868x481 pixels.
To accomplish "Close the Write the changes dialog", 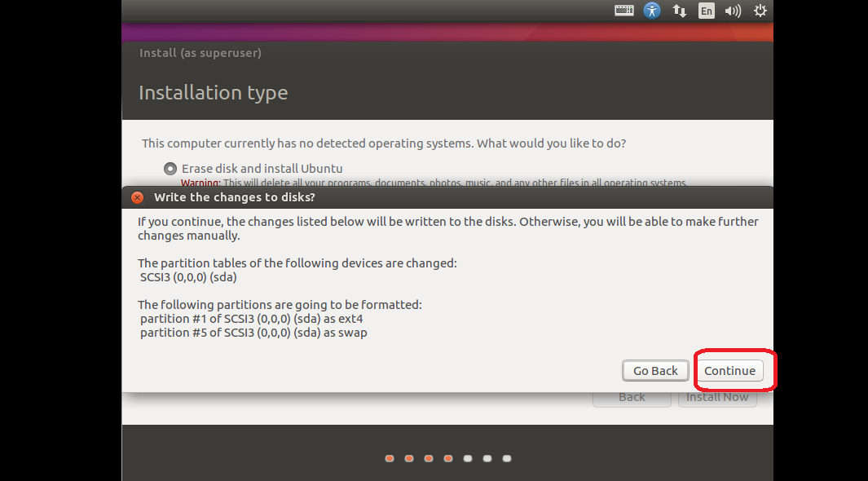I will (x=137, y=197).
